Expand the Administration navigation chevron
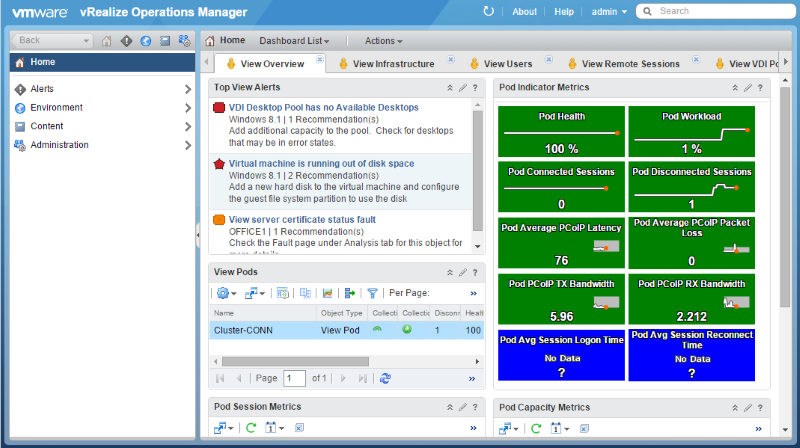800x448 pixels. coord(188,145)
